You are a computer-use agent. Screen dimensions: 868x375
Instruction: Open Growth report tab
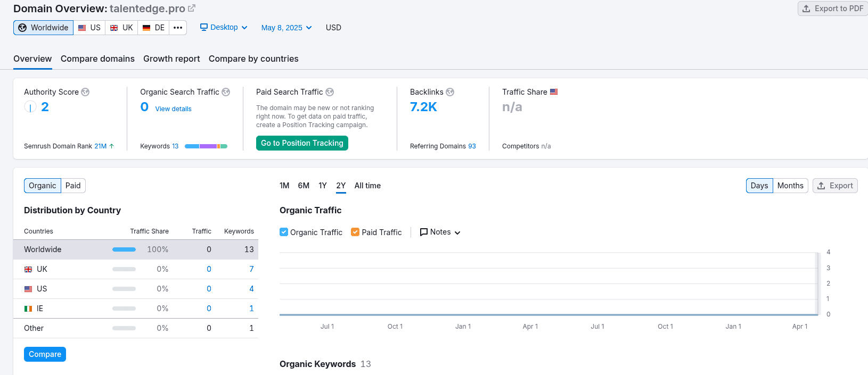(171, 59)
